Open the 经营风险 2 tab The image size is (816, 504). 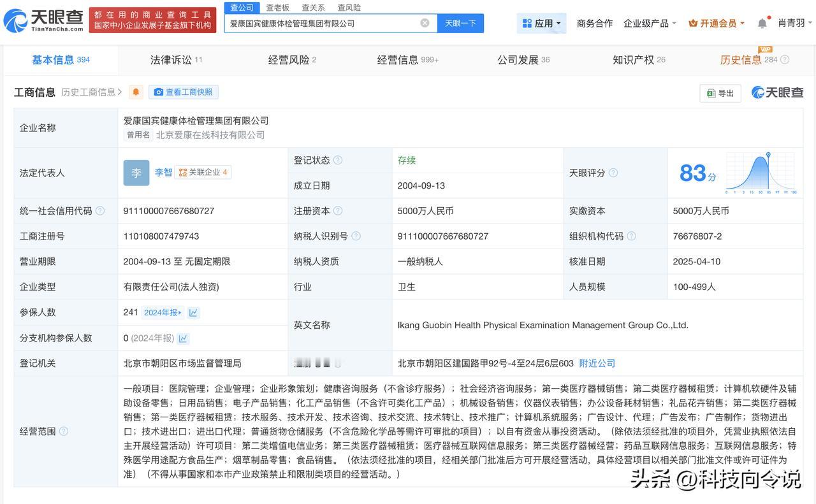292,60
